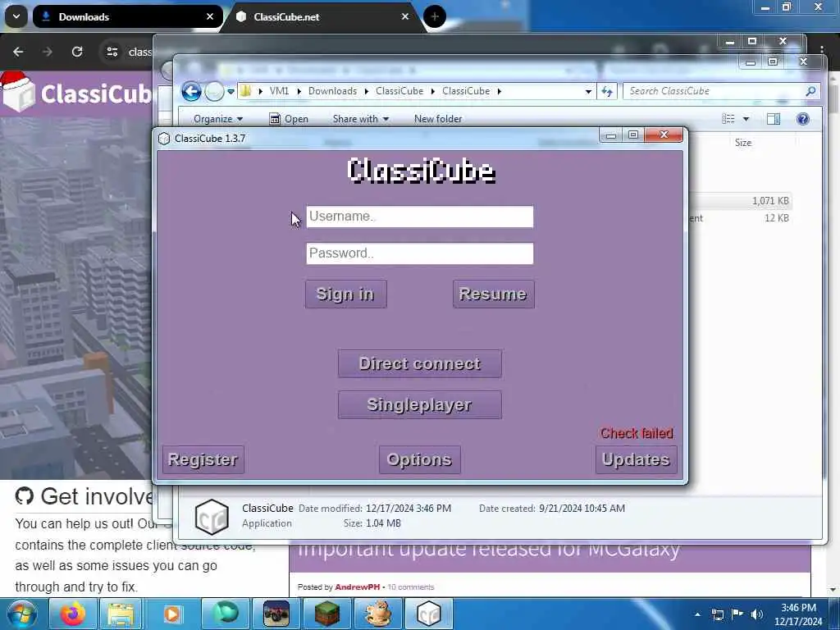Screen dimensions: 840x630
Task: Show hidden tray icons arrow
Action: [x=697, y=614]
